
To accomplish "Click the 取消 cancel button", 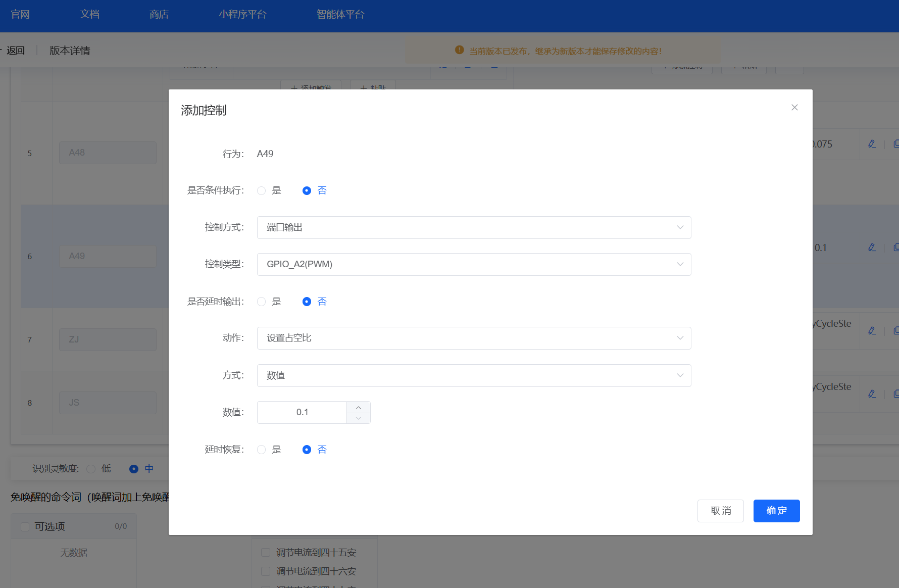I will click(x=720, y=511).
